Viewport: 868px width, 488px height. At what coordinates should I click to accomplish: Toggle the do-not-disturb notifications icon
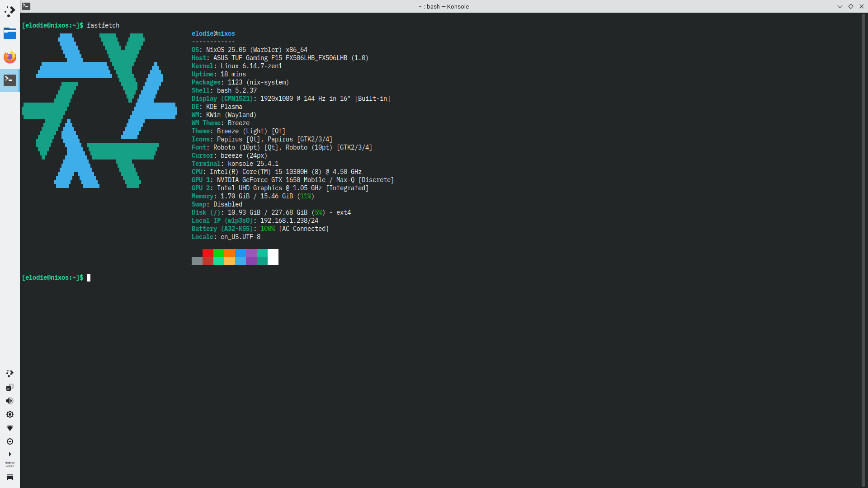(x=9, y=441)
